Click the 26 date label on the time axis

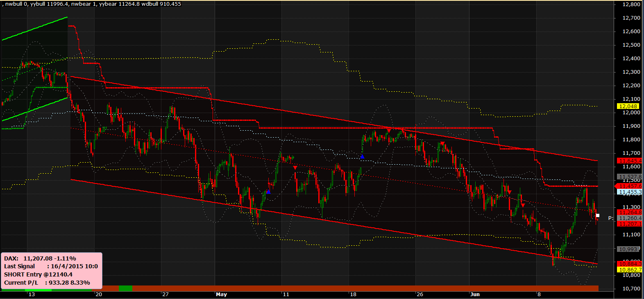tap(420, 294)
